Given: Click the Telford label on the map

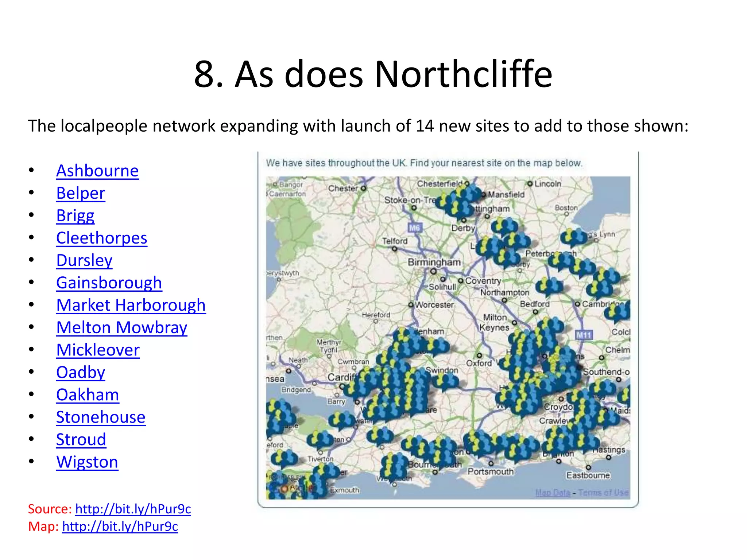Looking at the screenshot, I should click(x=395, y=241).
